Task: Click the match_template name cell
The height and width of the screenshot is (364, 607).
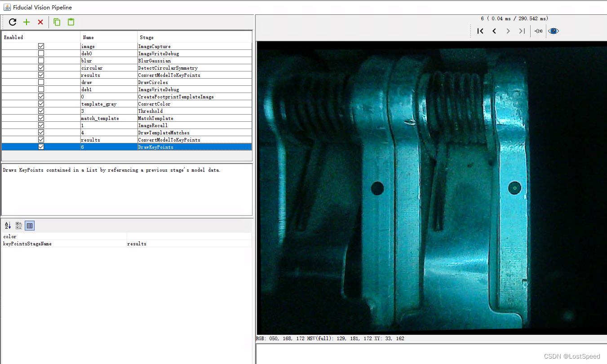Action: coord(109,118)
